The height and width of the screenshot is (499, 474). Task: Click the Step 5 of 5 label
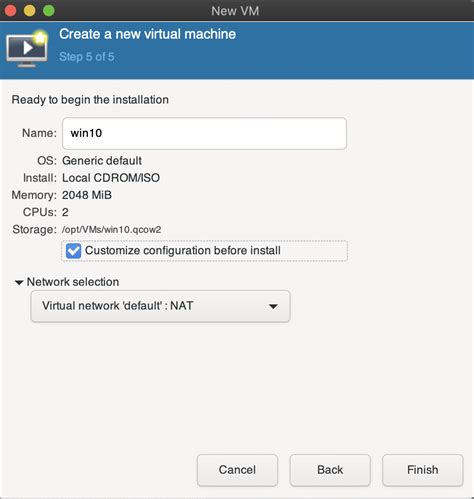point(87,57)
